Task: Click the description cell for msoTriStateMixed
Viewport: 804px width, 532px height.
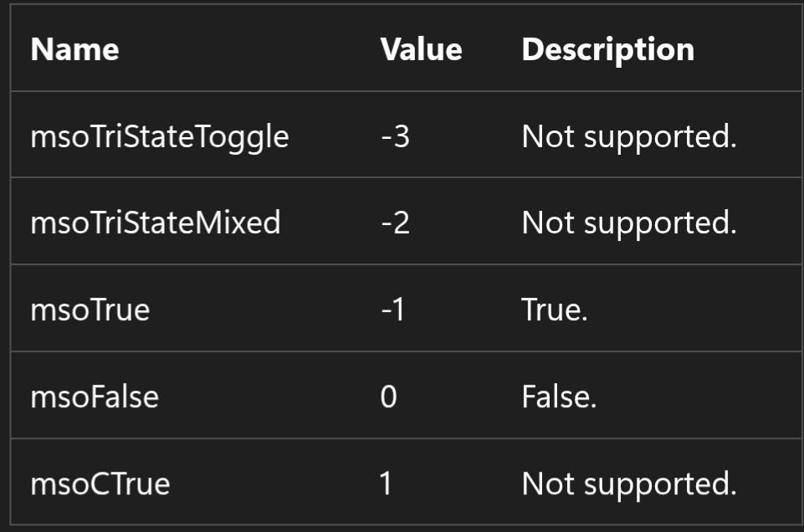Action: 628,223
